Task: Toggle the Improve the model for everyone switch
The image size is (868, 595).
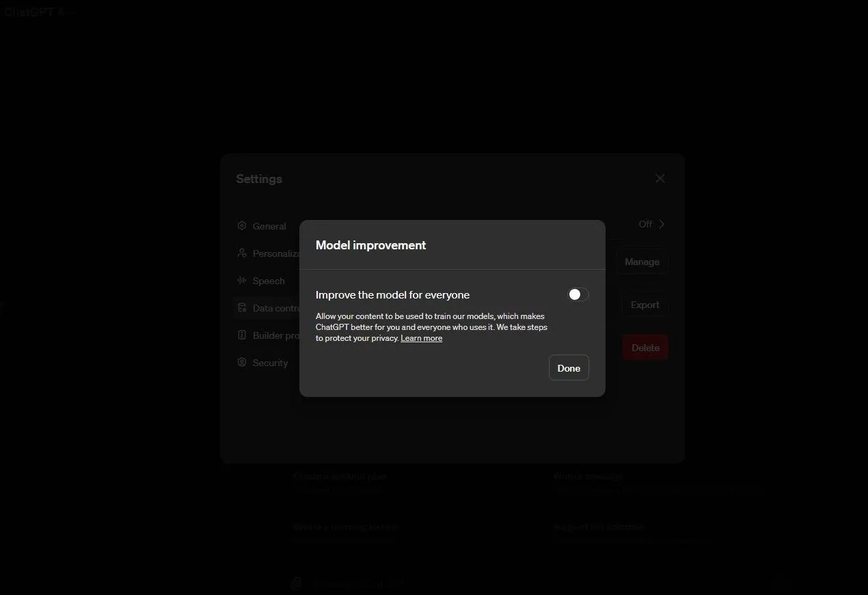Action: pyautogui.click(x=578, y=294)
